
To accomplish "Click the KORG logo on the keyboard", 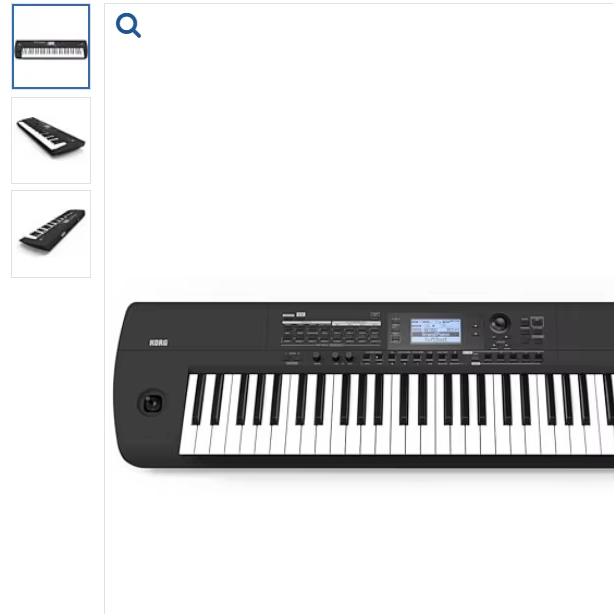I will point(159,343).
